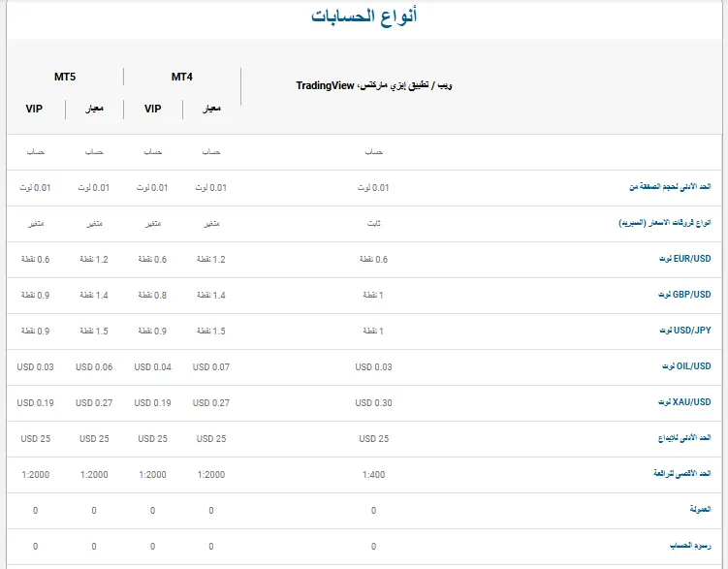Screen dimensions: 728x569
Task: Click the رسوم الحساب row label
Action: click(690, 546)
